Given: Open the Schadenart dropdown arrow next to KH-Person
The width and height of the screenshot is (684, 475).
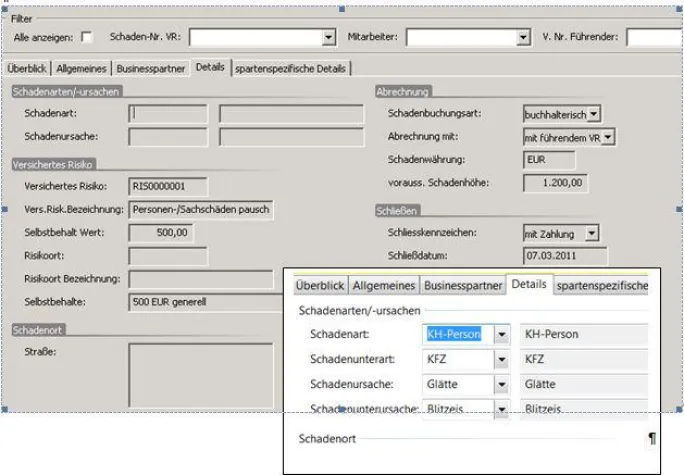Looking at the screenshot, I should click(x=502, y=335).
